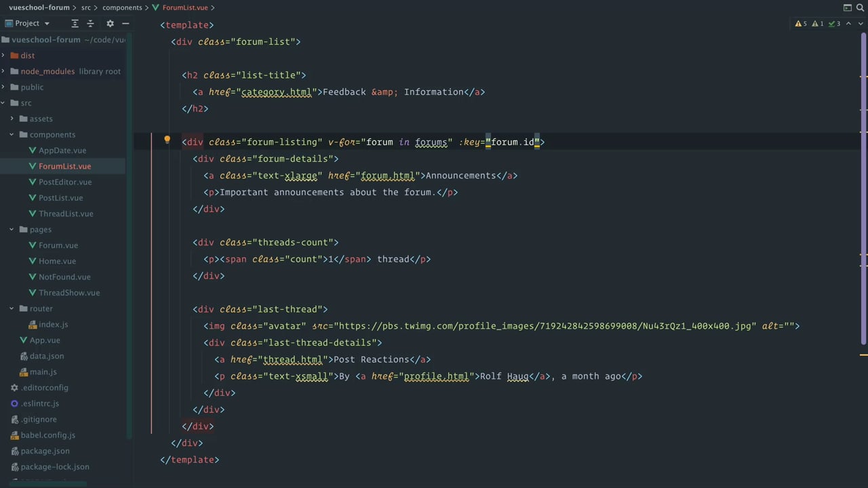Click the yellow light bulb intention icon

[x=167, y=140]
